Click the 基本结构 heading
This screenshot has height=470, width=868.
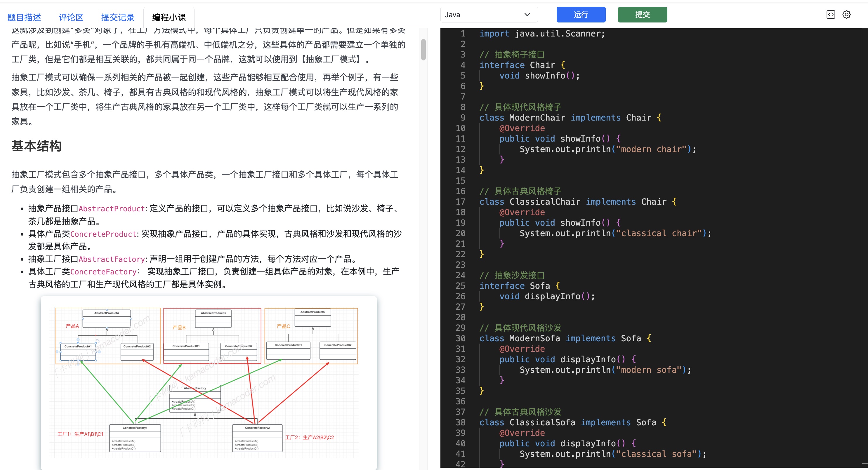(37, 146)
